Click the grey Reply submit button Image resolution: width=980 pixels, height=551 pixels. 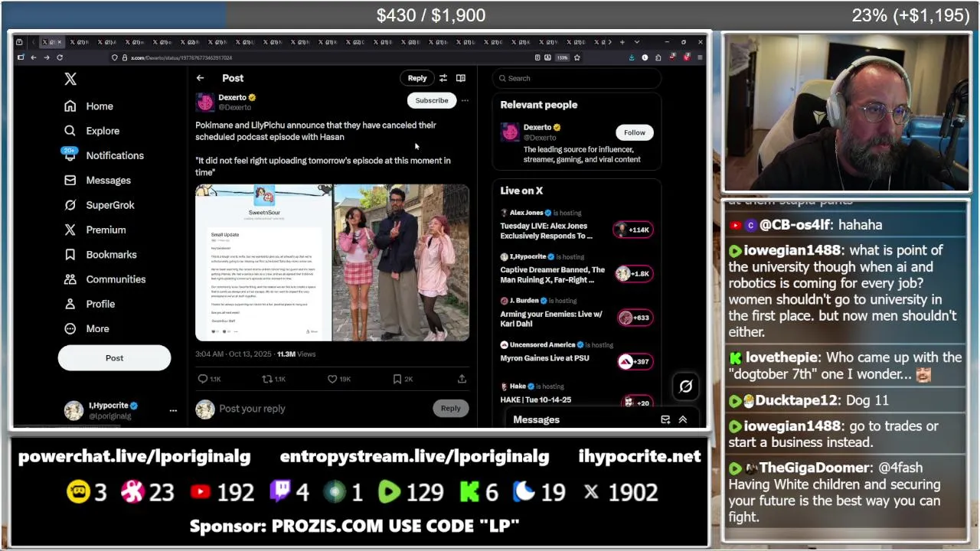point(451,408)
